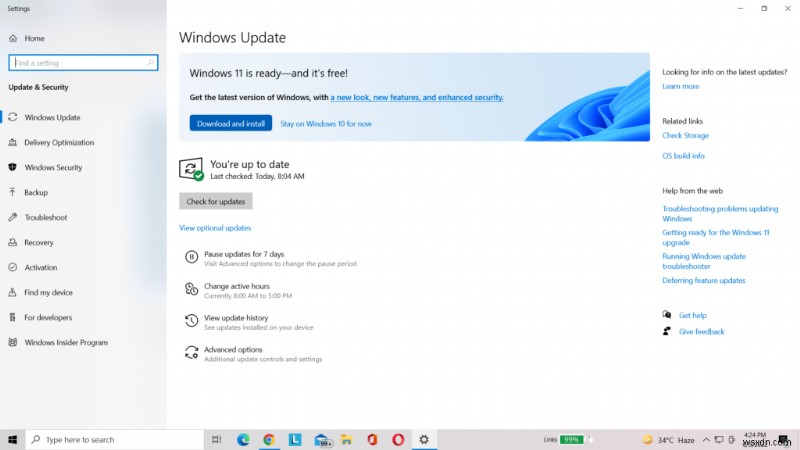Click the Troubleshoot wrench icon
The width and height of the screenshot is (800, 450).
click(13, 217)
